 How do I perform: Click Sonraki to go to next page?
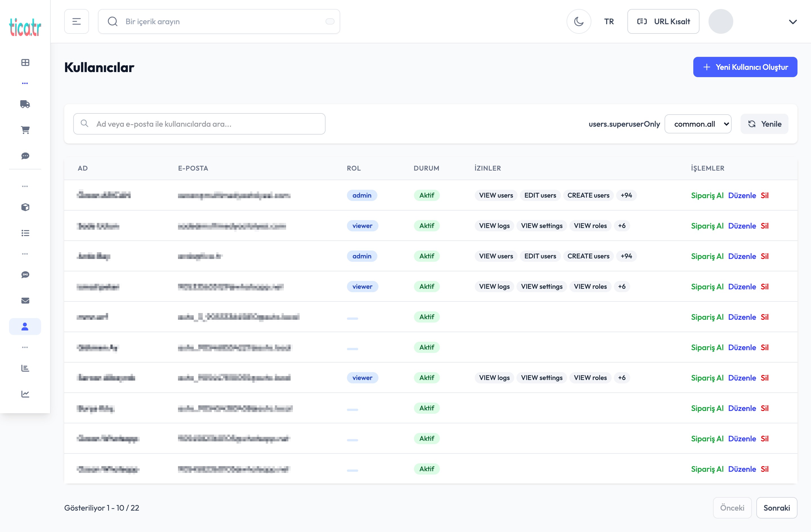(776, 508)
